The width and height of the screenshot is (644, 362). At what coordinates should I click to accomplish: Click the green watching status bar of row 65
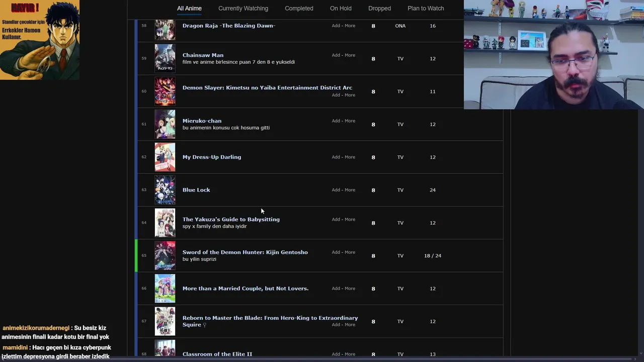click(x=136, y=255)
